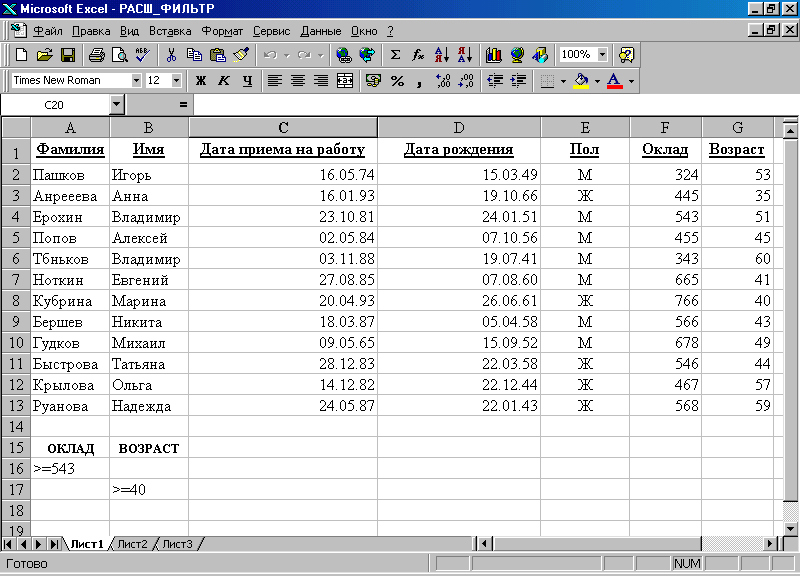Open the Данные menu
The width and height of the screenshot is (800, 576).
click(320, 31)
